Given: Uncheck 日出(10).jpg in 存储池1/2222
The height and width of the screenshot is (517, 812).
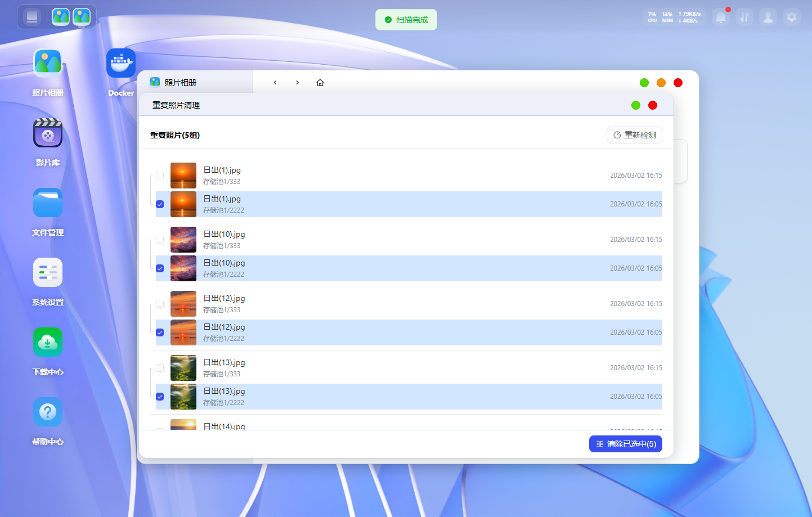Looking at the screenshot, I should (x=160, y=268).
